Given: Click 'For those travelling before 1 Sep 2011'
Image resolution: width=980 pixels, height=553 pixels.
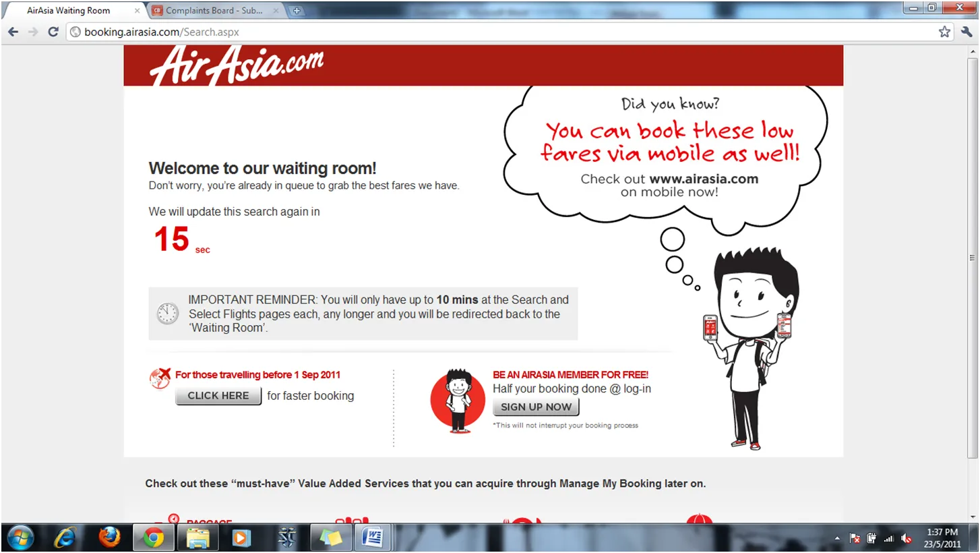Looking at the screenshot, I should pyautogui.click(x=257, y=375).
